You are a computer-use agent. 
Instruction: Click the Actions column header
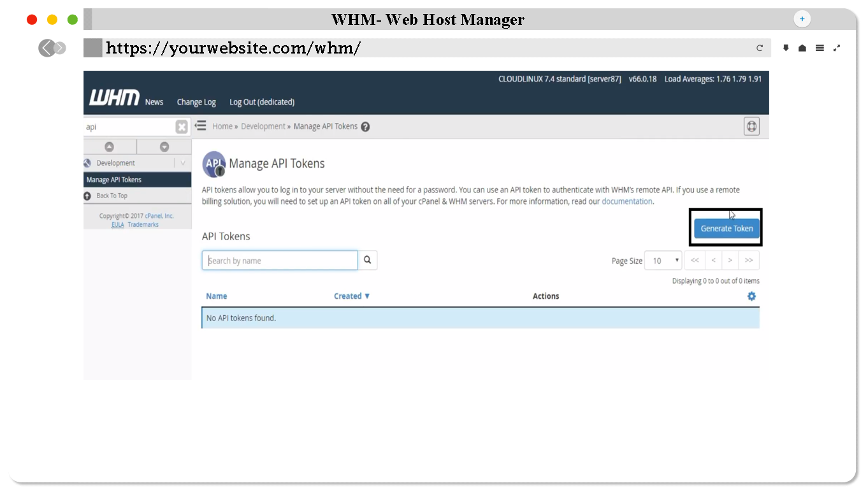546,296
